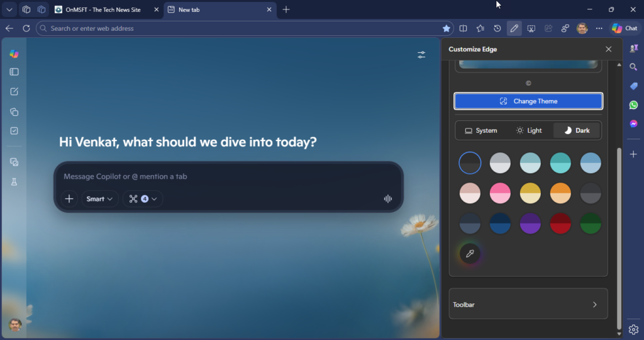Screen dimensions: 644x340
Task: Open the History toolbar icon
Action: [497, 28]
